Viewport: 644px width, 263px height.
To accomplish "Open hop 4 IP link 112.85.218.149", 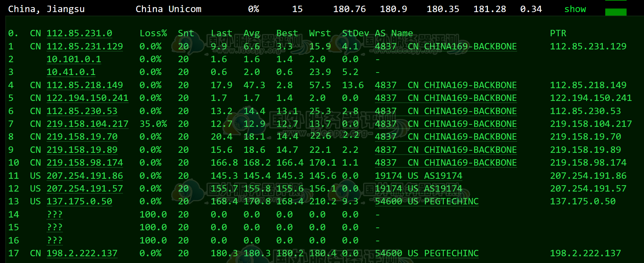I will (x=85, y=85).
